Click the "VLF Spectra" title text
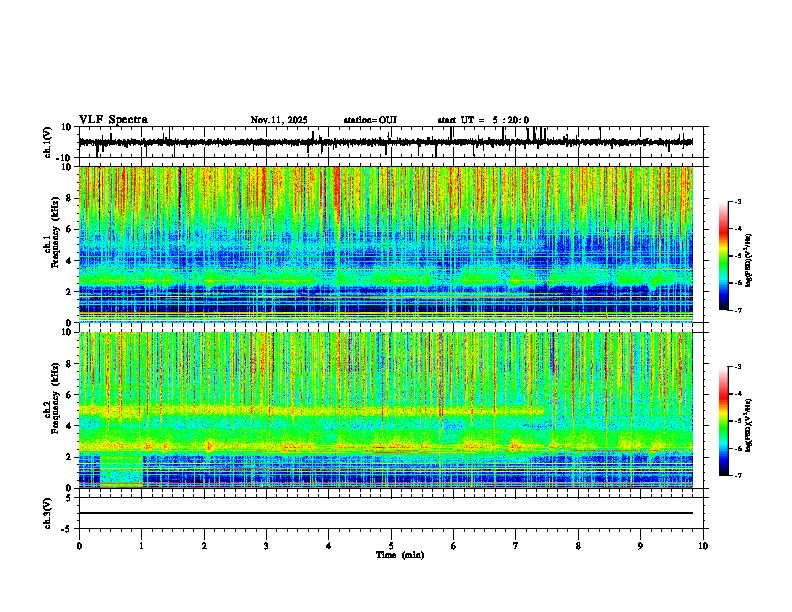Viewport: 792px width, 612px height. coord(113,119)
